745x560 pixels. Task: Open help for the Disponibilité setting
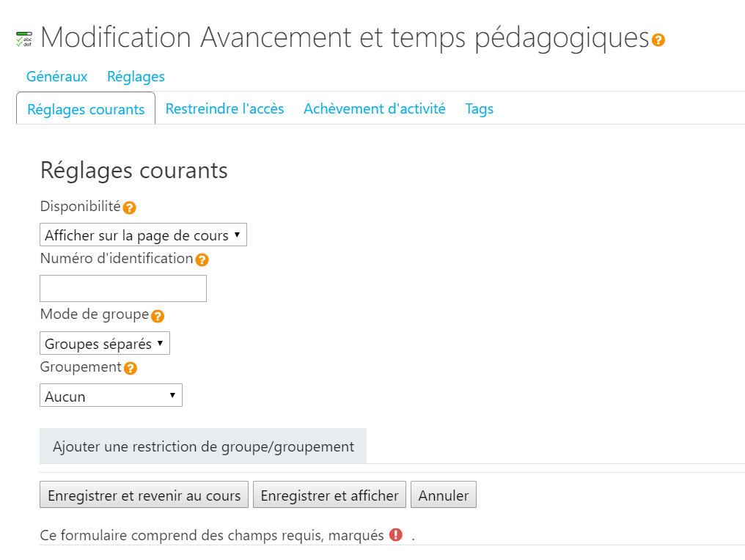[x=129, y=207]
